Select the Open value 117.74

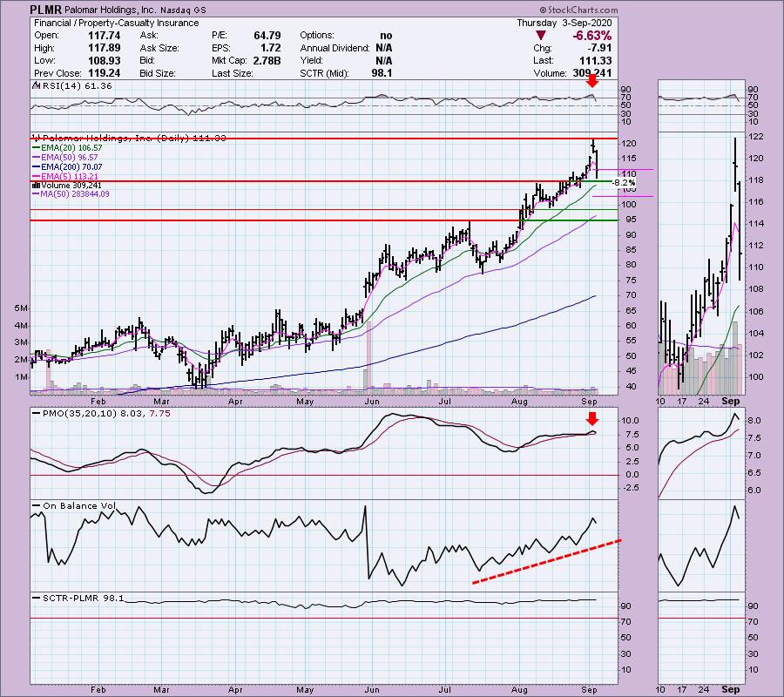click(x=104, y=35)
